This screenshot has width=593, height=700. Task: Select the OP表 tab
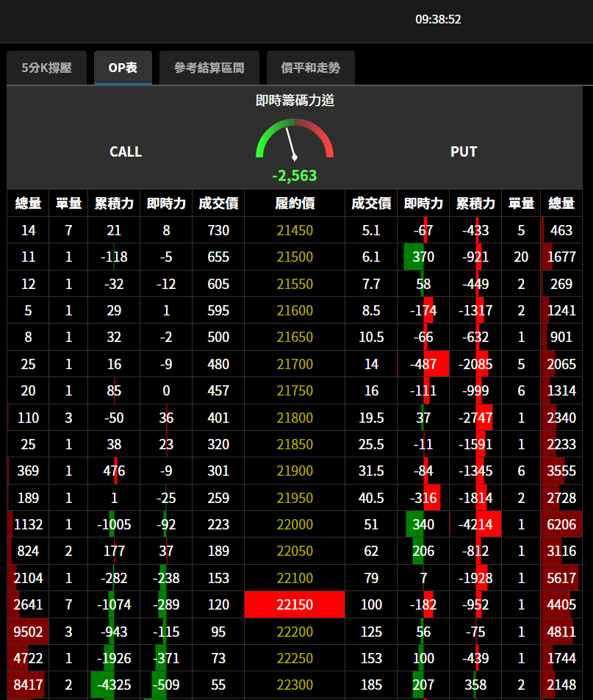pos(123,68)
